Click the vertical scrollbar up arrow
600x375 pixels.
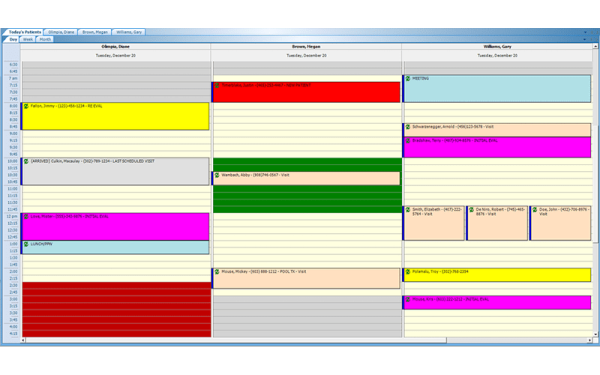click(x=595, y=46)
